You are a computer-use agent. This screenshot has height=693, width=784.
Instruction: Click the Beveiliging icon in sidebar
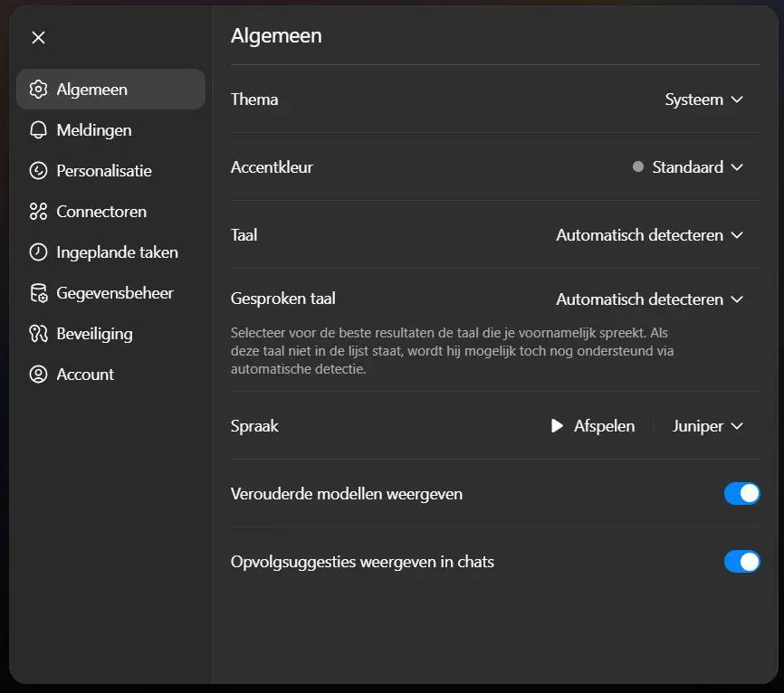click(38, 334)
